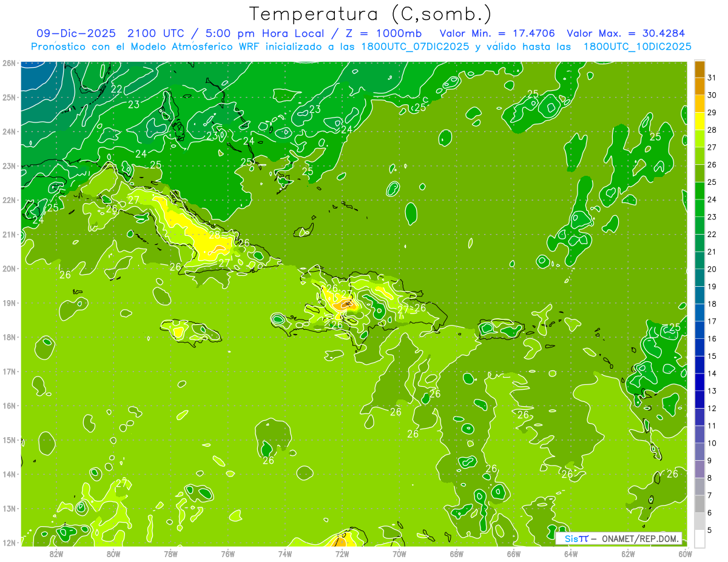Click the 15N latitude axis label
728x562 pixels.
point(9,440)
